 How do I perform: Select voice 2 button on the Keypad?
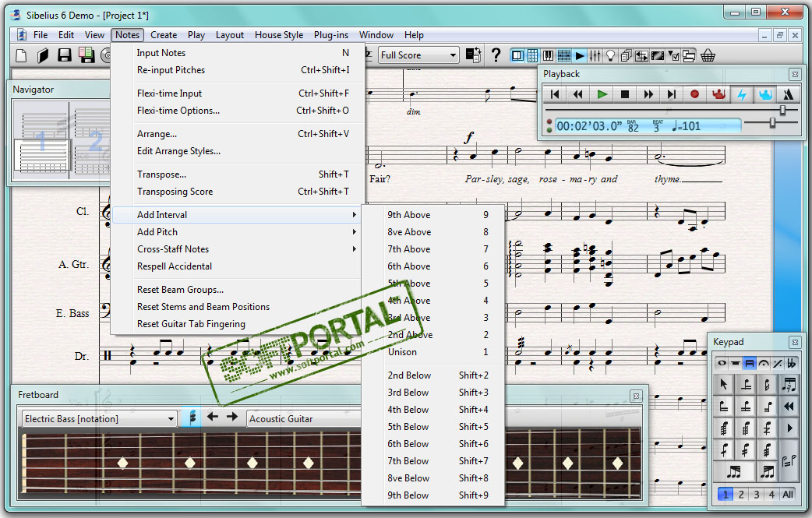coord(741,494)
